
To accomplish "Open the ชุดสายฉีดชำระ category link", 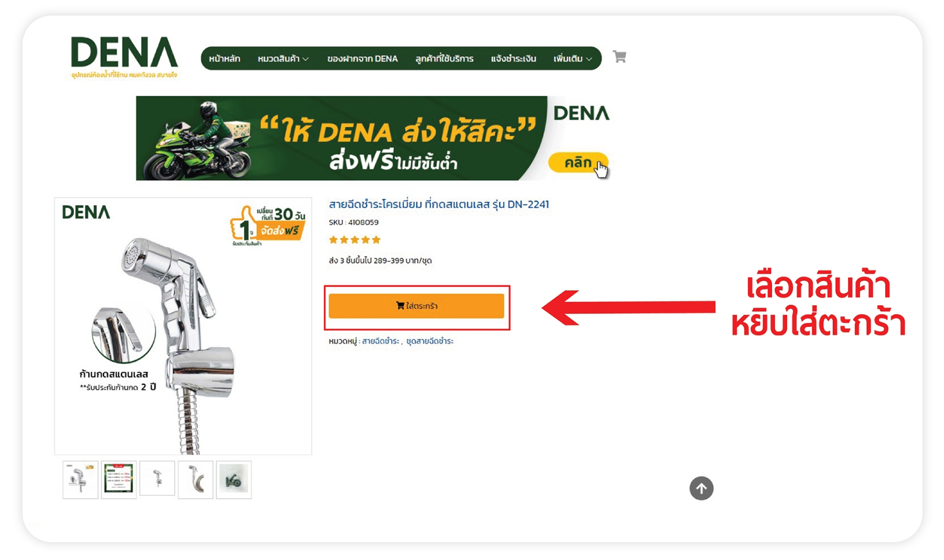I will click(430, 341).
